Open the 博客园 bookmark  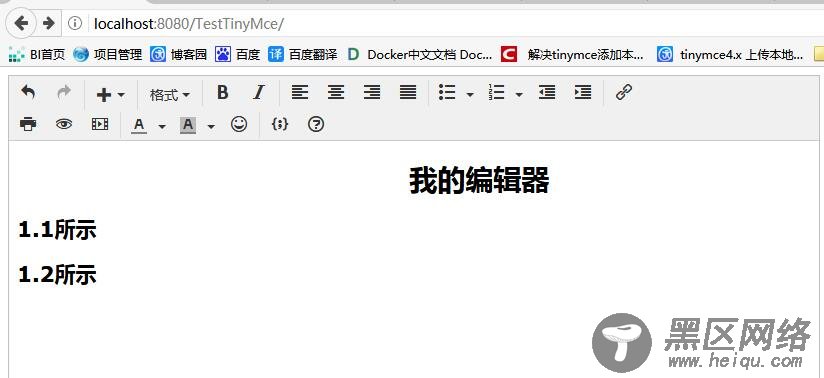pos(179,54)
